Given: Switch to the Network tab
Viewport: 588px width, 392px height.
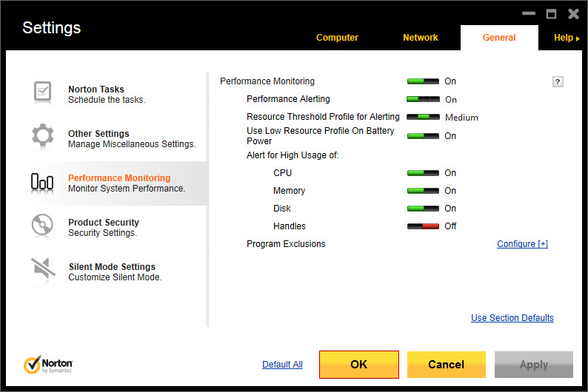Looking at the screenshot, I should pyautogui.click(x=421, y=38).
